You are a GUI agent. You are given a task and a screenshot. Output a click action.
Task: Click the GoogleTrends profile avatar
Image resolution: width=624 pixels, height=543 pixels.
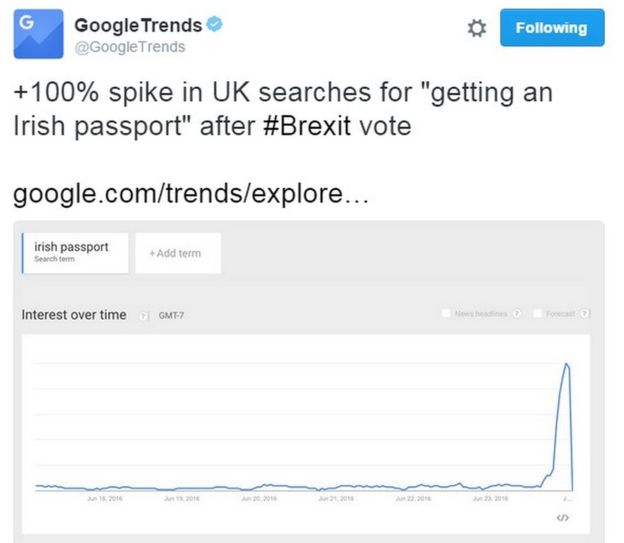click(39, 34)
